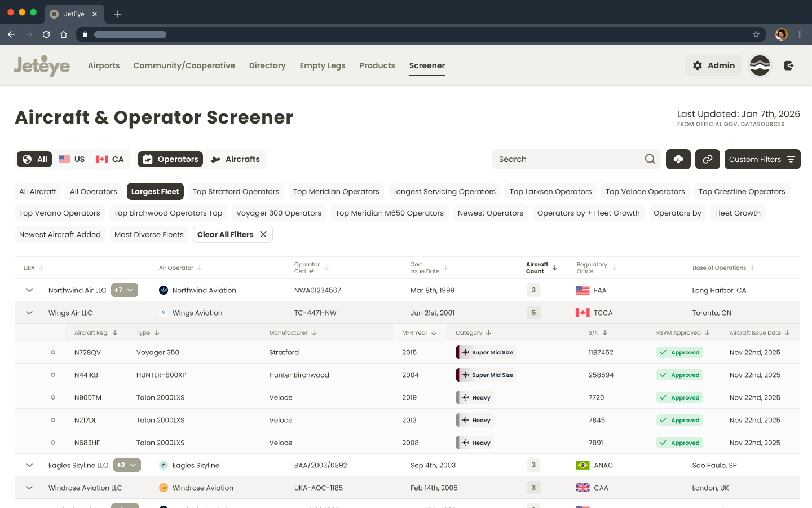This screenshot has width=812, height=508.
Task: Select Most Diverse Fleets chip
Action: tap(149, 234)
